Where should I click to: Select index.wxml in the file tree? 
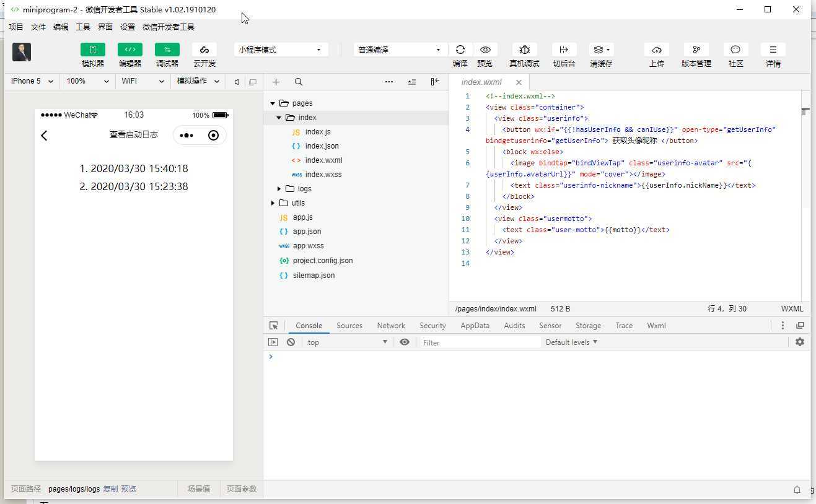323,160
